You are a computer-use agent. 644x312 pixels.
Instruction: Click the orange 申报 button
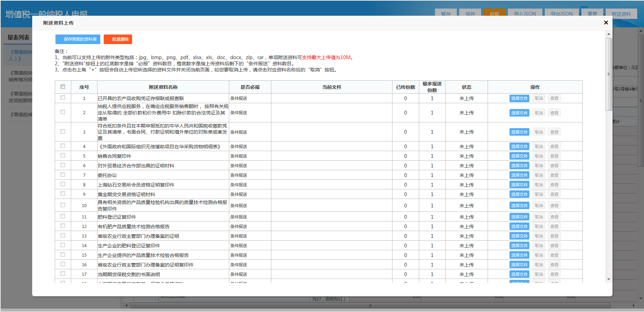(x=494, y=13)
